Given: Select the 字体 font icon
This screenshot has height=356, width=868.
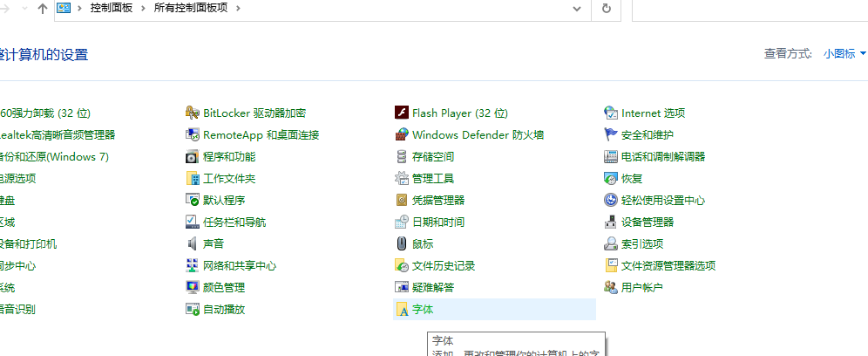Looking at the screenshot, I should click(x=402, y=310).
